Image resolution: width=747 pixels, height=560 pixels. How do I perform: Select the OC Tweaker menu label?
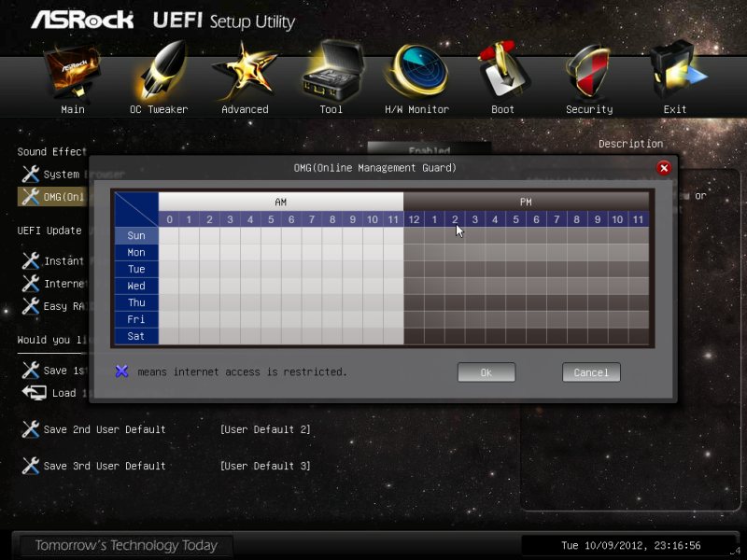[159, 109]
